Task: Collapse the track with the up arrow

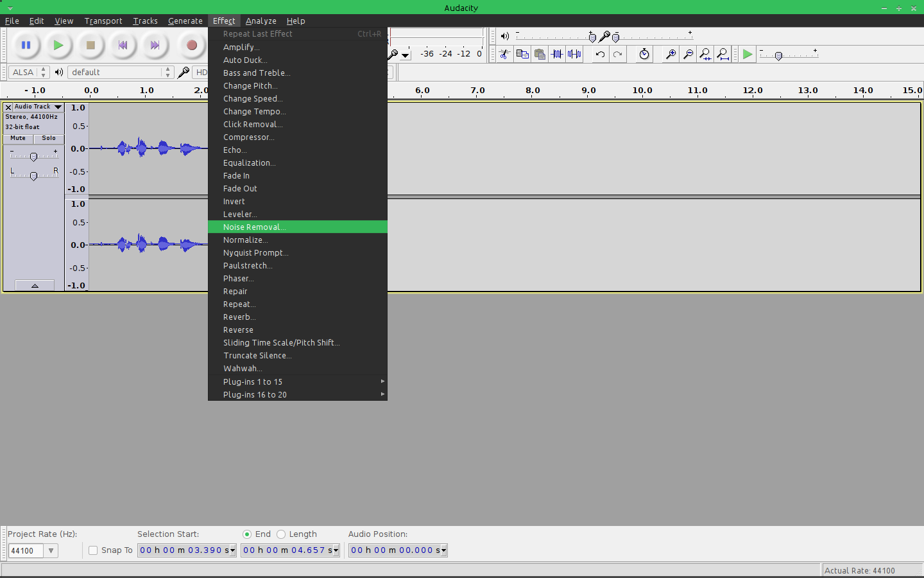Action: tap(35, 285)
